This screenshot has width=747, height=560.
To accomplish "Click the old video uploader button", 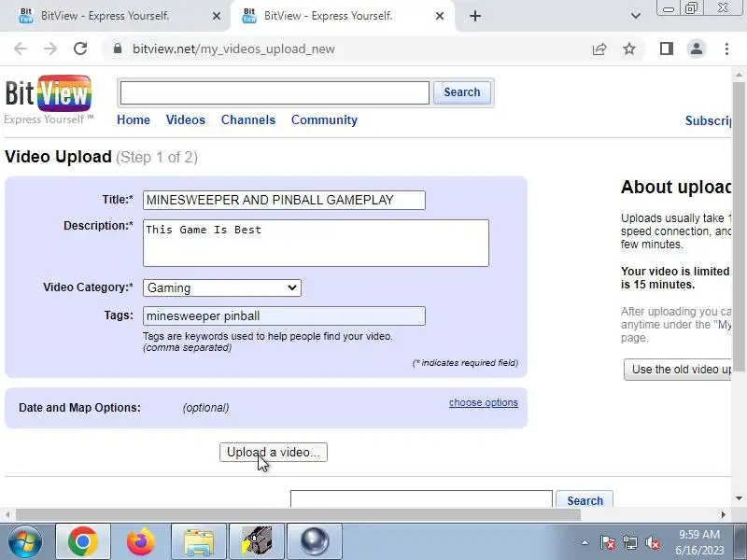I will (678, 370).
